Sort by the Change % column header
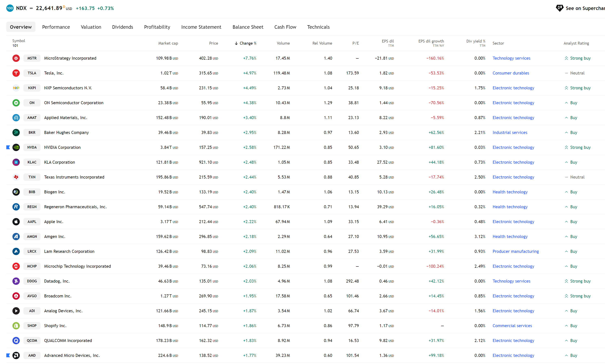 pos(246,43)
